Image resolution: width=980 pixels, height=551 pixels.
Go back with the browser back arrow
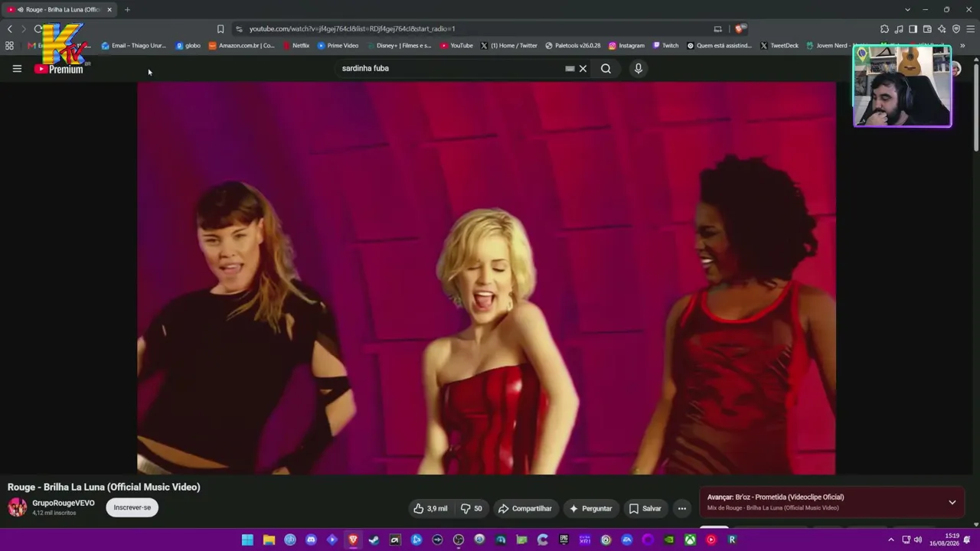9,29
